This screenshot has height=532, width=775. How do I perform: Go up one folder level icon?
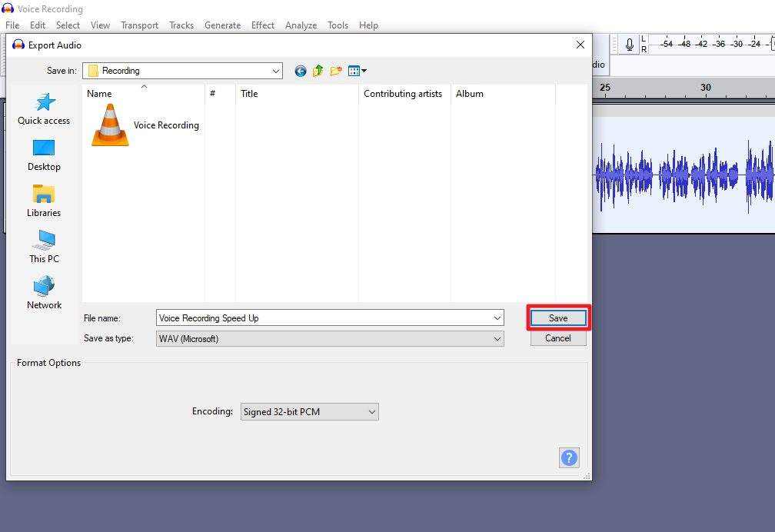click(318, 71)
